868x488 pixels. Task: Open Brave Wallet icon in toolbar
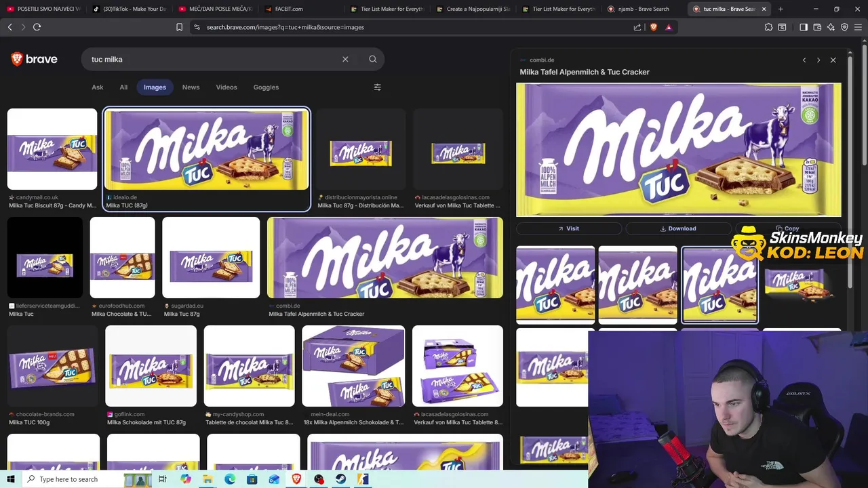coord(817,27)
